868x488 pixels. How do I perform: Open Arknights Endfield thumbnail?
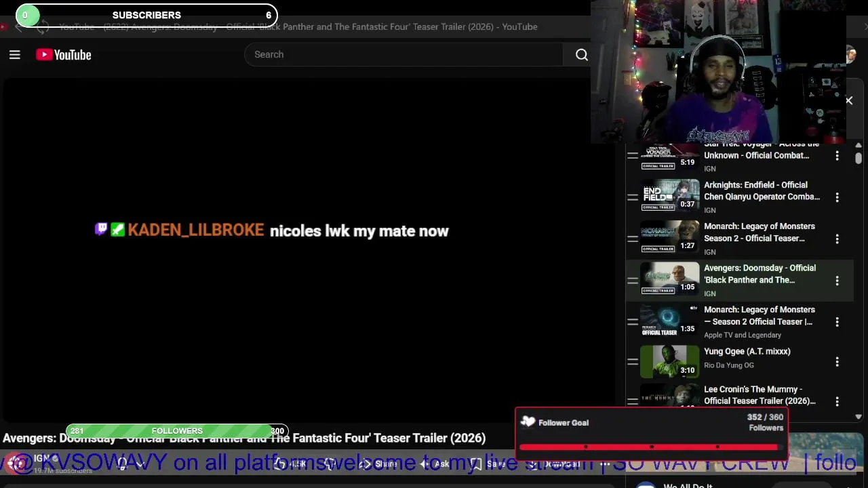click(669, 195)
